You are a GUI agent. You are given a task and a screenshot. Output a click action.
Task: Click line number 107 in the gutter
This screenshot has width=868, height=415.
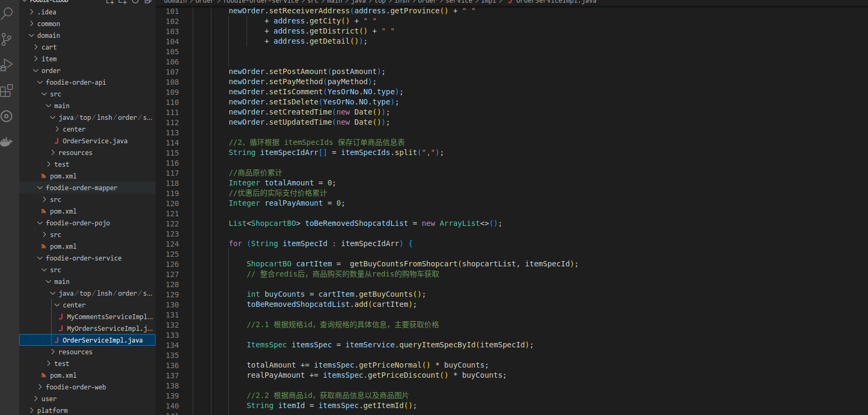point(173,72)
